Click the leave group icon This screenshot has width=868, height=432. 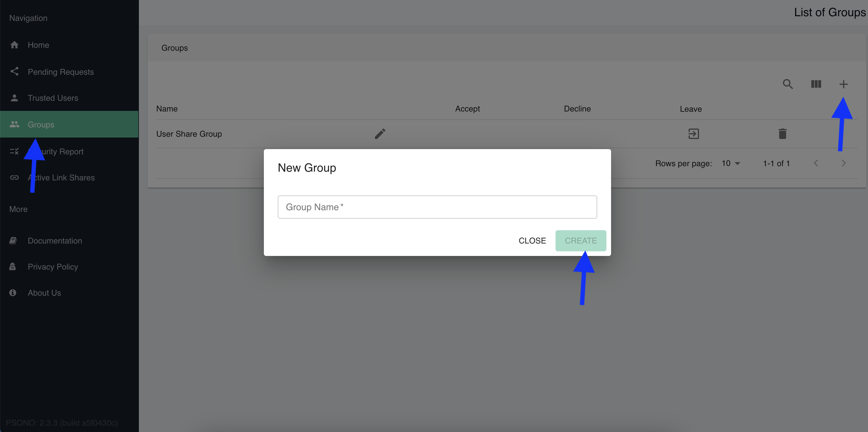point(693,134)
